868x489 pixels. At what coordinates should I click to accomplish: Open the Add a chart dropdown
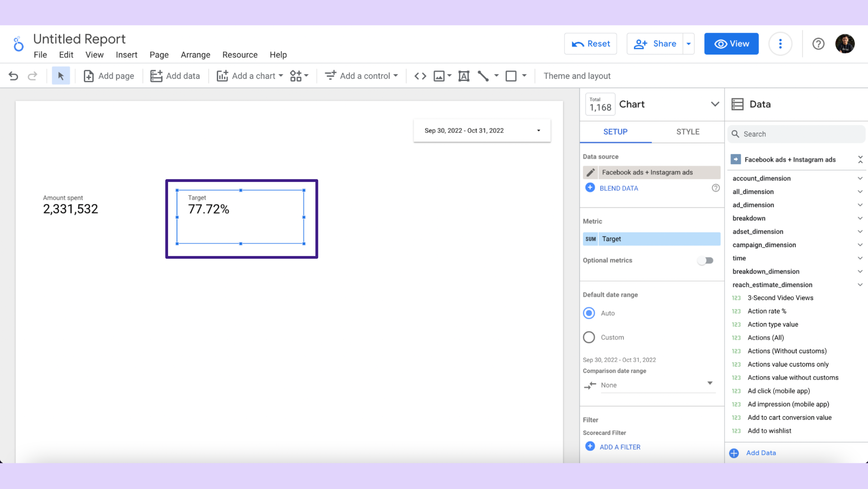(x=250, y=76)
